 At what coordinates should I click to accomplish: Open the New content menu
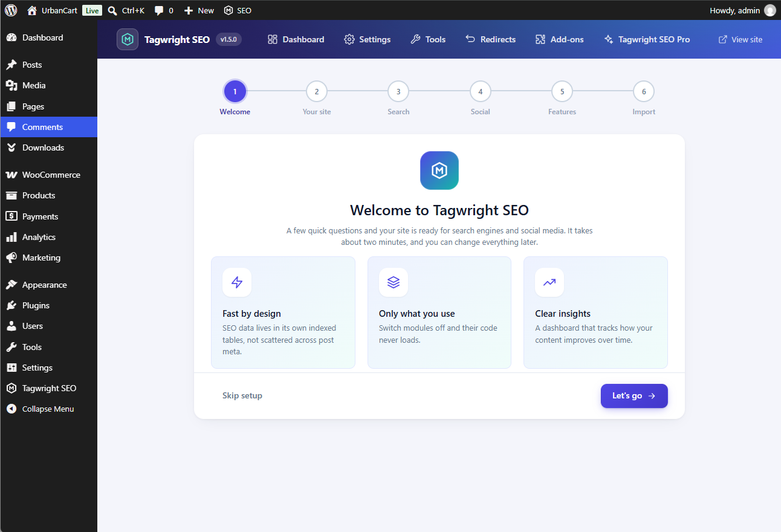pos(199,10)
